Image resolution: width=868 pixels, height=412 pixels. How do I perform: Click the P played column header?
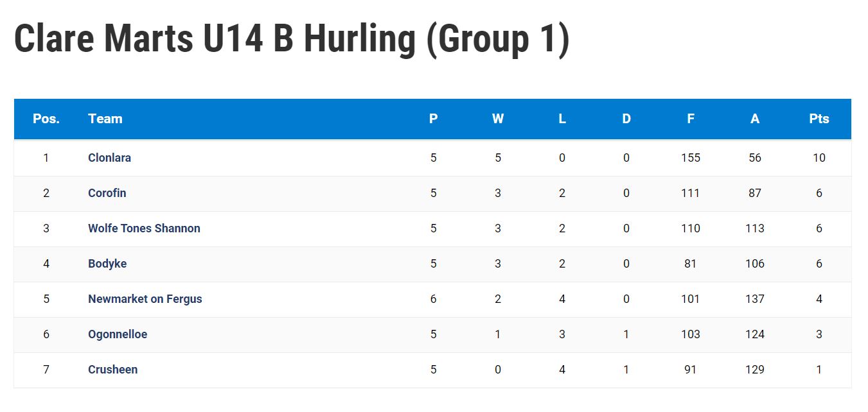coord(434,119)
